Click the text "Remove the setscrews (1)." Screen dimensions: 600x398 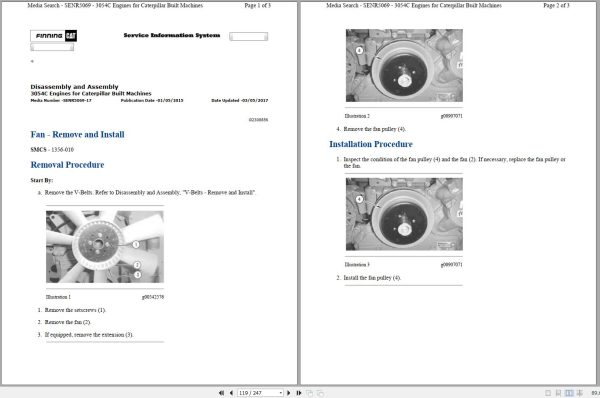click(75, 310)
